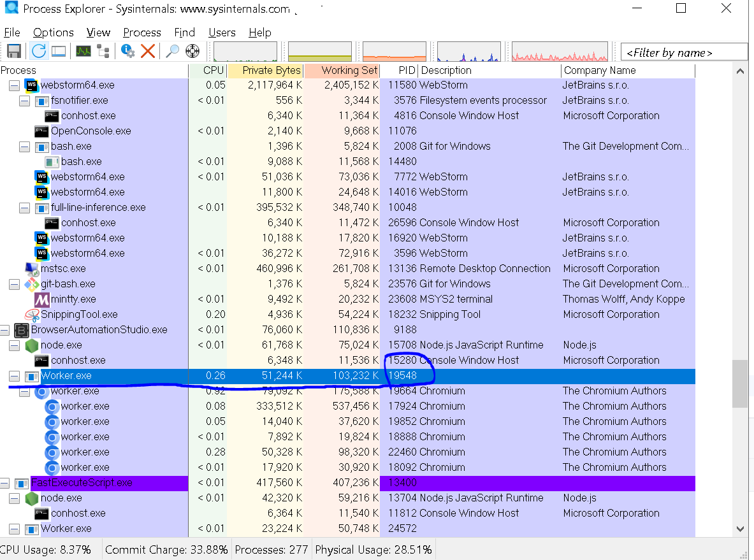Open process Properties via gear icon

pyautogui.click(x=127, y=52)
